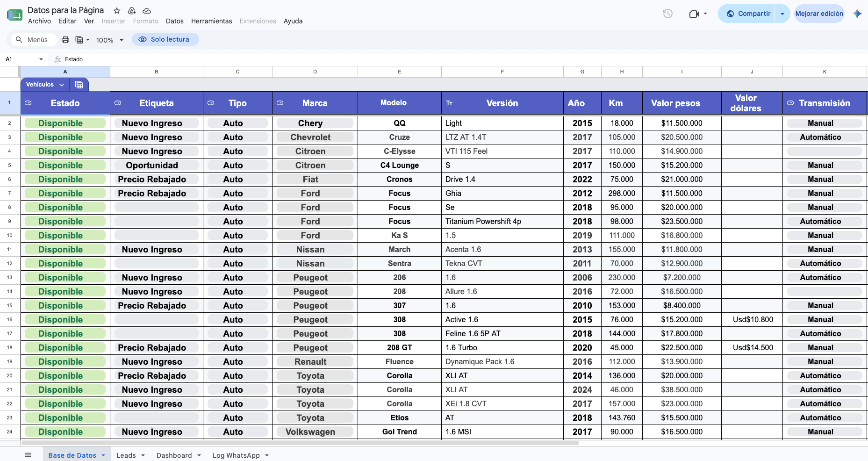The image size is (868, 461).
Task: Click the Dynamique Pack 1.6 cell
Action: pyautogui.click(x=502, y=361)
